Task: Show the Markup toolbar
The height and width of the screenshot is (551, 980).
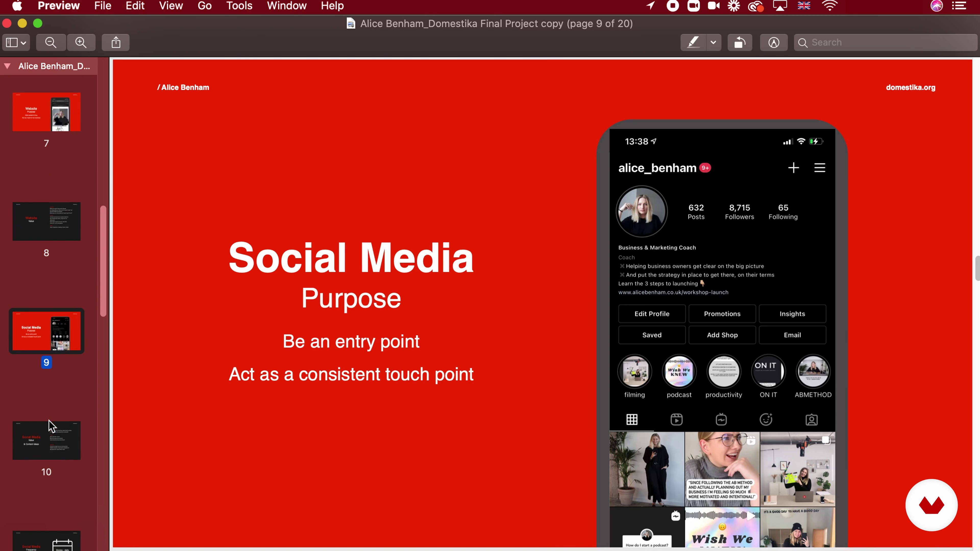Action: [774, 42]
